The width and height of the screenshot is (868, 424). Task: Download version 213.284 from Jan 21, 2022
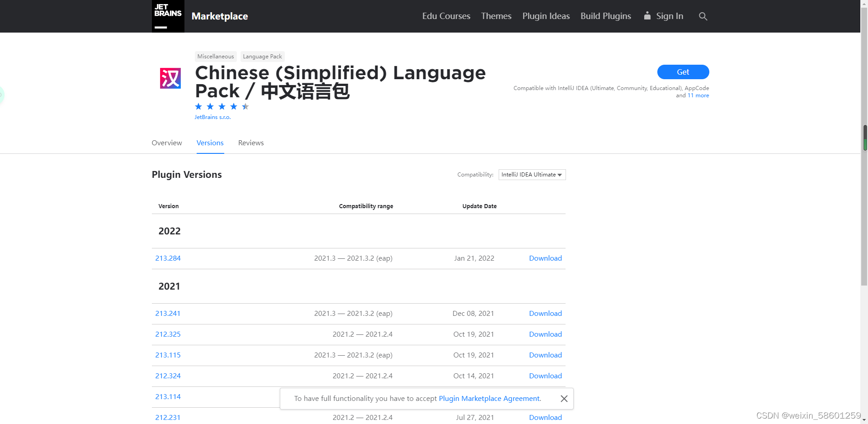(546, 258)
